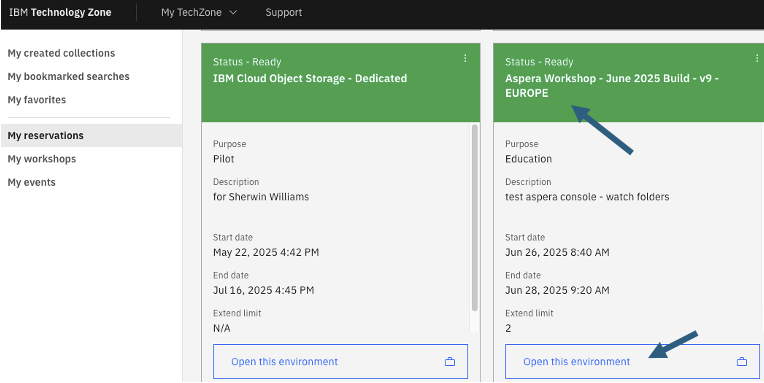Open overflow menu on Aspera Workshop card
This screenshot has width=764, height=383.
[757, 58]
